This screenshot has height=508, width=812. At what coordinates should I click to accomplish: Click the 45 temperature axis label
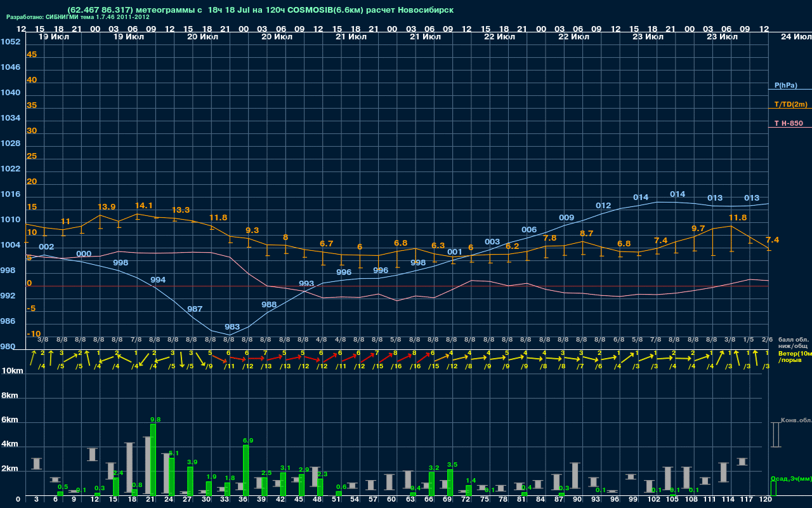pos(32,55)
